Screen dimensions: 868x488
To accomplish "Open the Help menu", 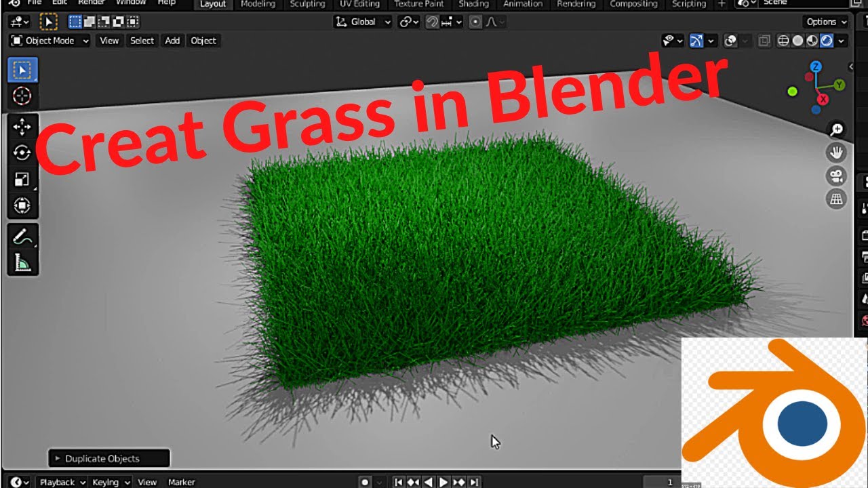I will pos(167,3).
